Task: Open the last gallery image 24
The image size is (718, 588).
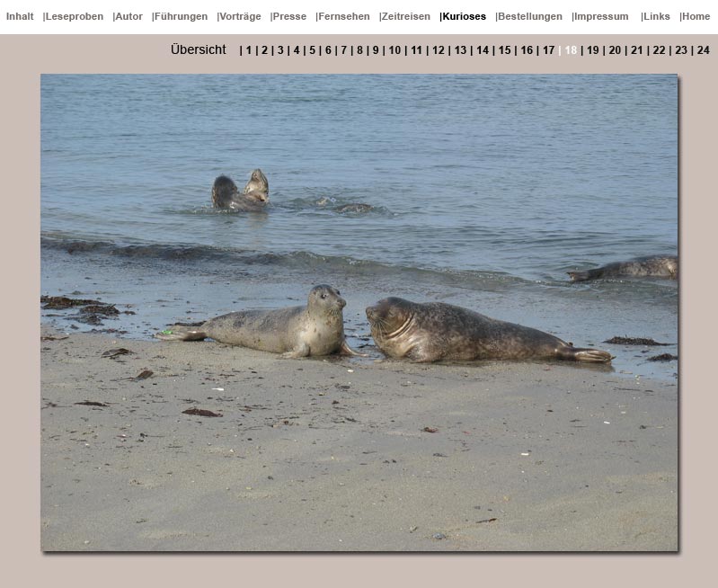Action: click(x=703, y=50)
